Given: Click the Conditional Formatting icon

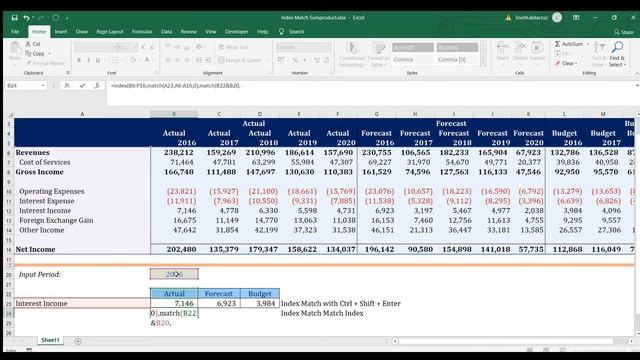Looking at the screenshot, I should coord(352,48).
